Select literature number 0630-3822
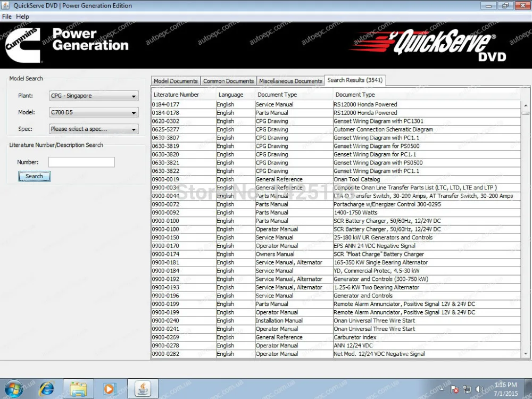532x399 pixels. tap(165, 171)
